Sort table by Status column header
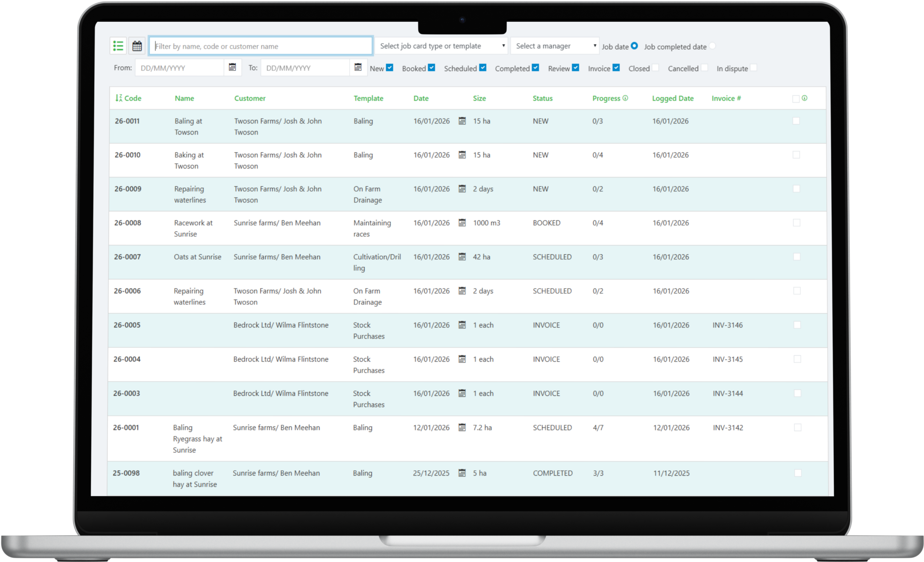The width and height of the screenshot is (924, 562). 542,98
